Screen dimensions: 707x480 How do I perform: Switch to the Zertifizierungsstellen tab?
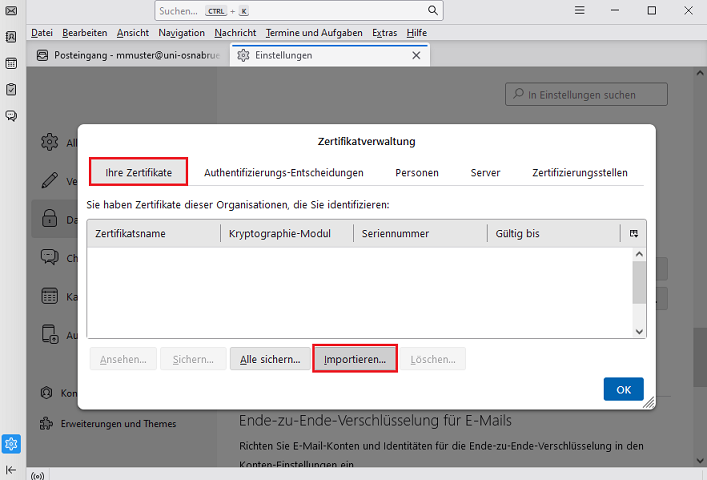click(x=580, y=173)
